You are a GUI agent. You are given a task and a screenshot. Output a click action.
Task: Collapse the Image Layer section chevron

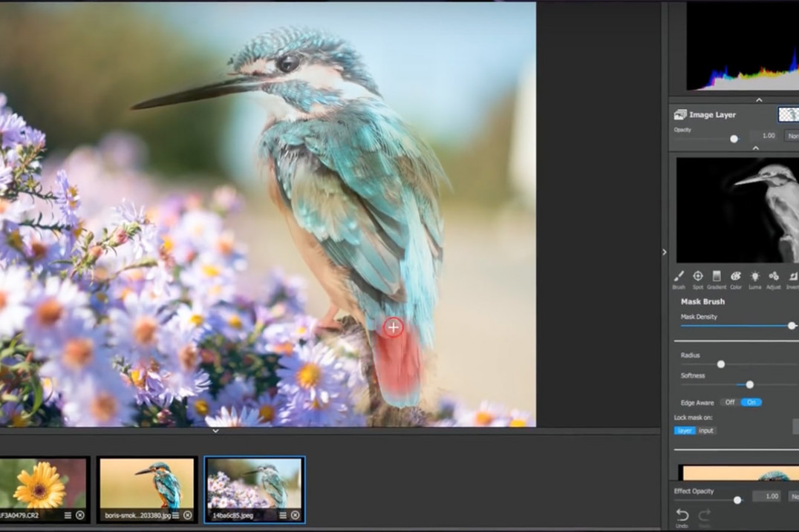pos(756,148)
